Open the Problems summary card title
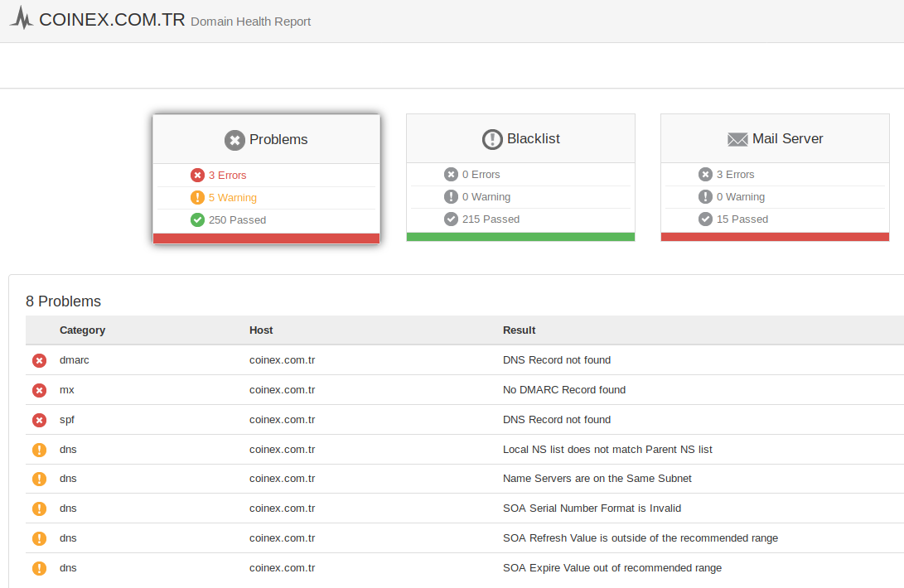 pyautogui.click(x=278, y=139)
